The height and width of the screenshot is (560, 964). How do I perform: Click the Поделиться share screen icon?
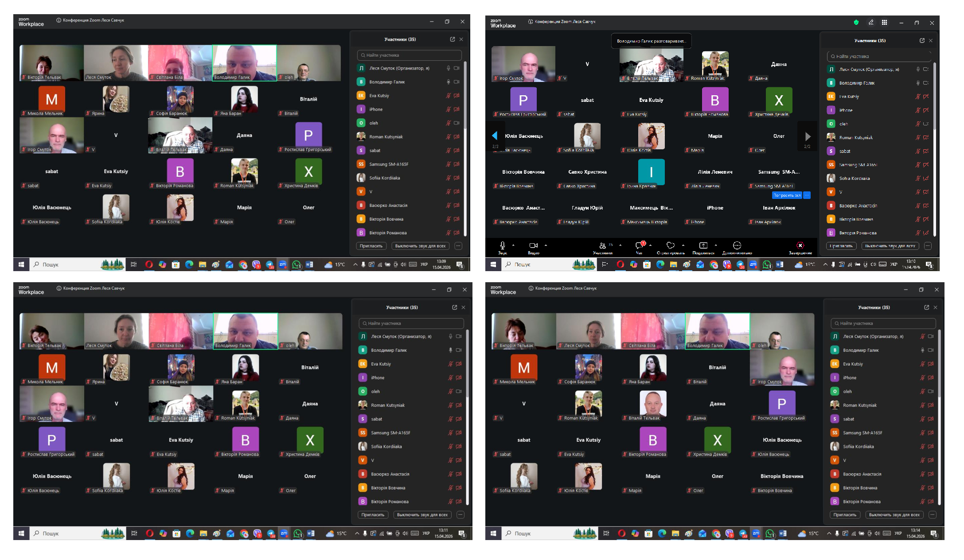click(703, 245)
